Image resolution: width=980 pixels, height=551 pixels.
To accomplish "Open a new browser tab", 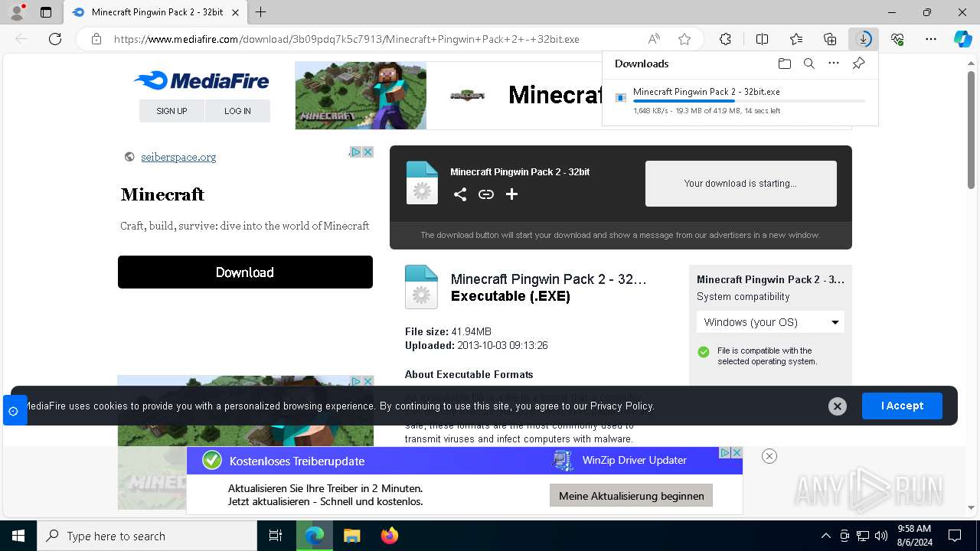I will point(261,12).
